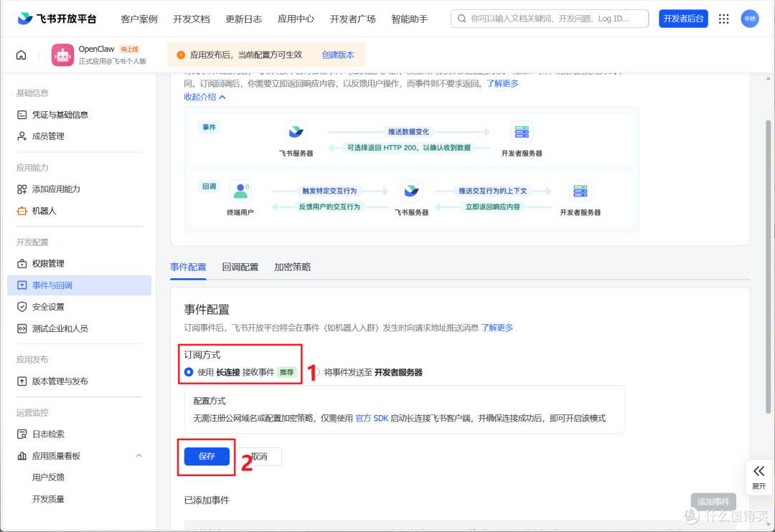Click the 飞书服务器 icon in the 事件 diagram
This screenshot has width=775, height=532.
tap(296, 132)
